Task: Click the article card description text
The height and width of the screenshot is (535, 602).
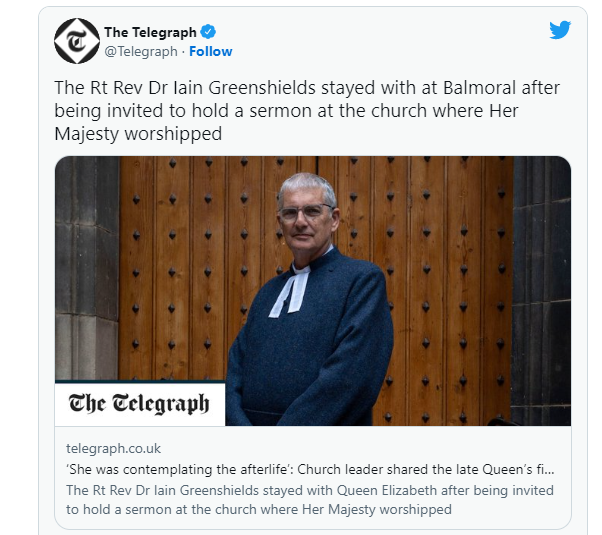Action: 310,500
